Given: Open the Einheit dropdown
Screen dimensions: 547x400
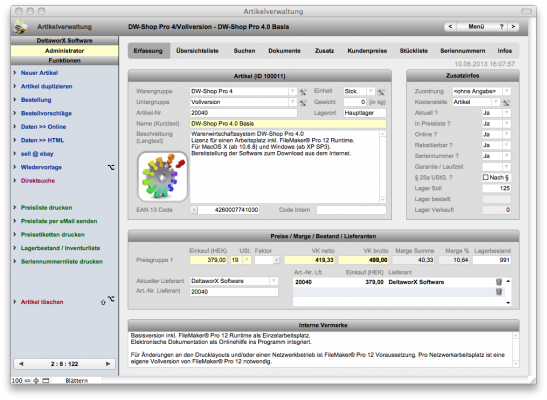Looking at the screenshot, I should 371,91.
